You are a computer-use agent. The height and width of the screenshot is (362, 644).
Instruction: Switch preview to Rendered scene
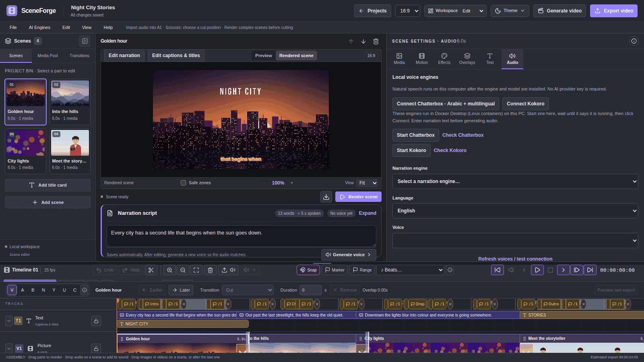pos(296,56)
